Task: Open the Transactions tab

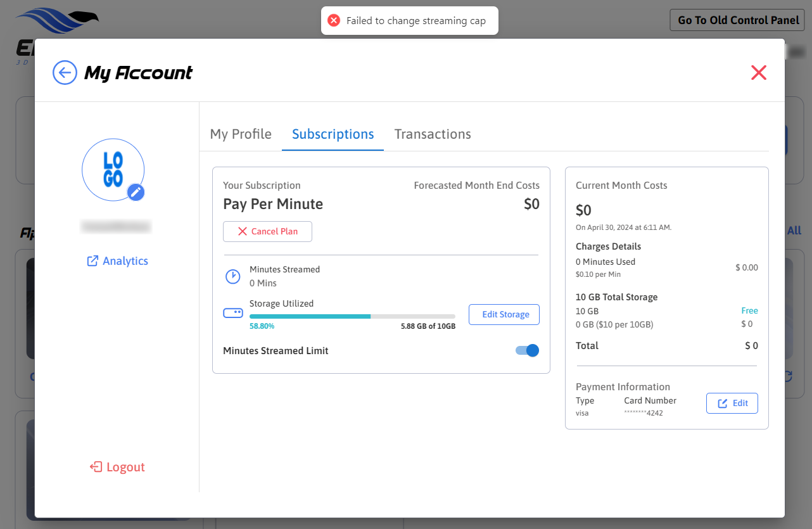Action: 433,134
